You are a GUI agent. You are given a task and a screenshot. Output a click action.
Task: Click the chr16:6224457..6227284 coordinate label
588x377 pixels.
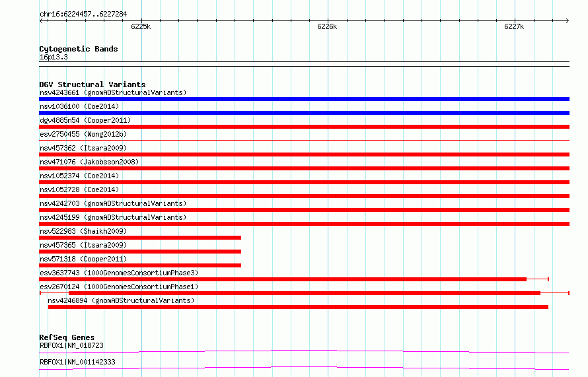[83, 15]
